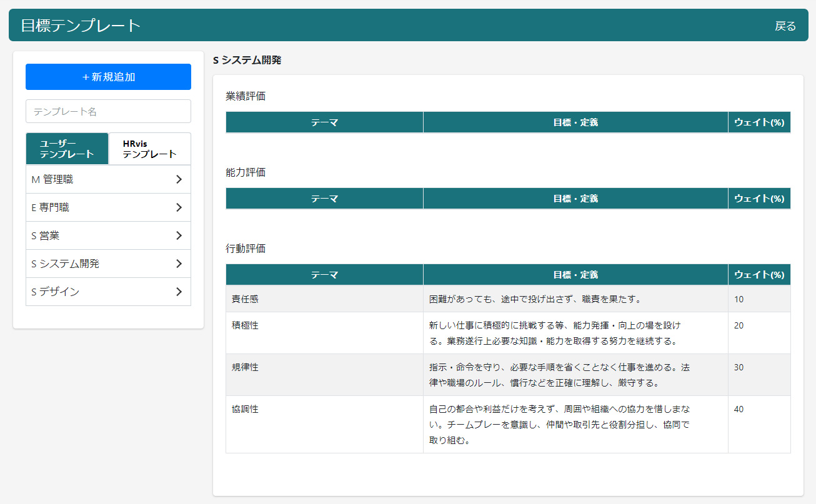Click the 責任感 definition text
This screenshot has height=504, width=816.
pos(535,299)
